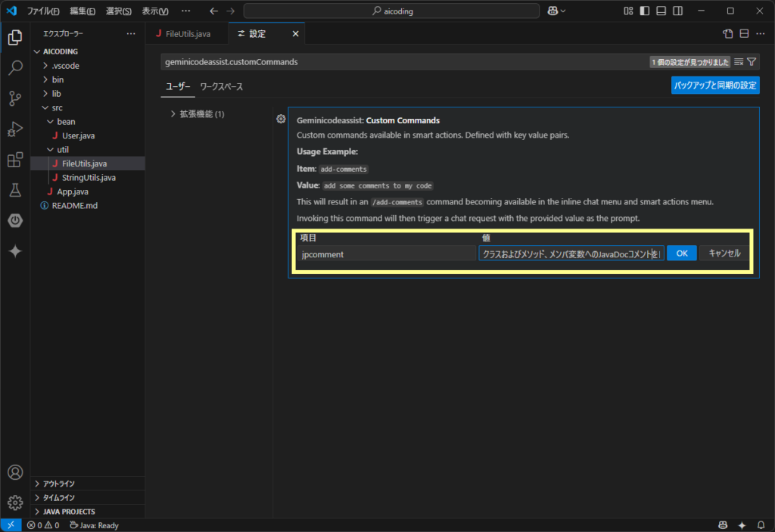
Task: Open the Source Control view
Action: pos(15,98)
